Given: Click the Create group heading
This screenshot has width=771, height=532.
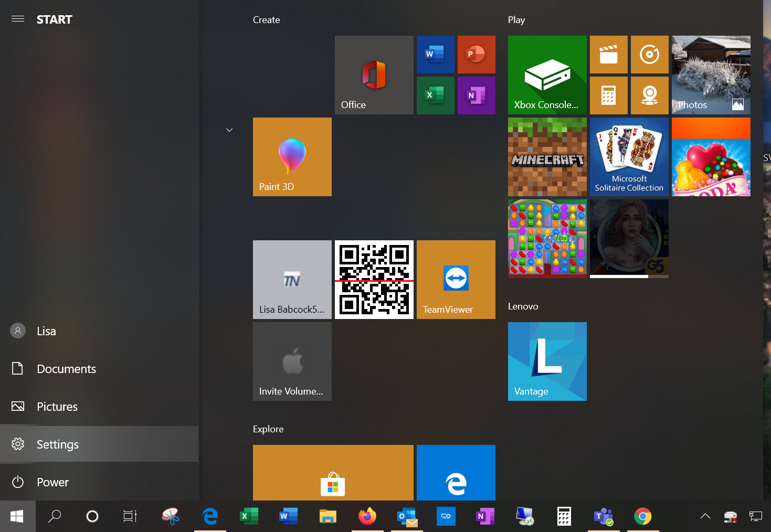Looking at the screenshot, I should [x=266, y=20].
